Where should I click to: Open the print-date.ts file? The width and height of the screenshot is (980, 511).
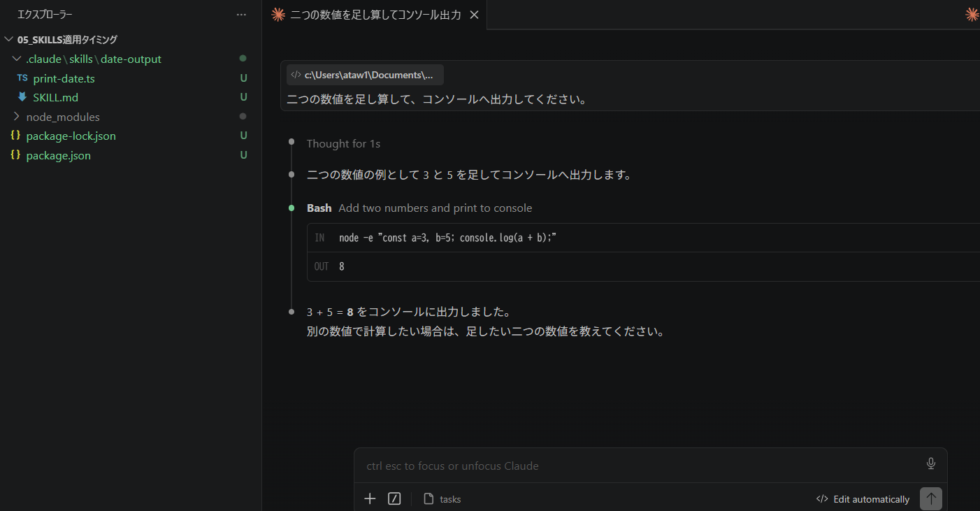coord(64,78)
